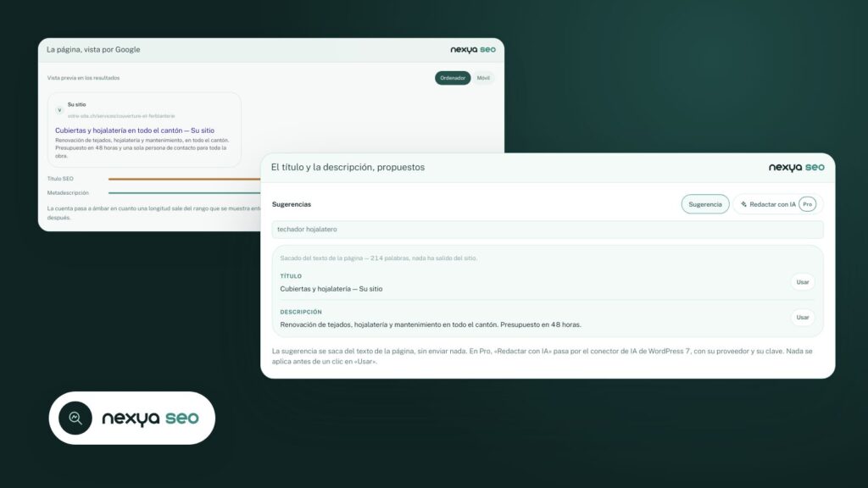868x488 pixels.
Task: Click the preview URL text
Action: [121, 116]
